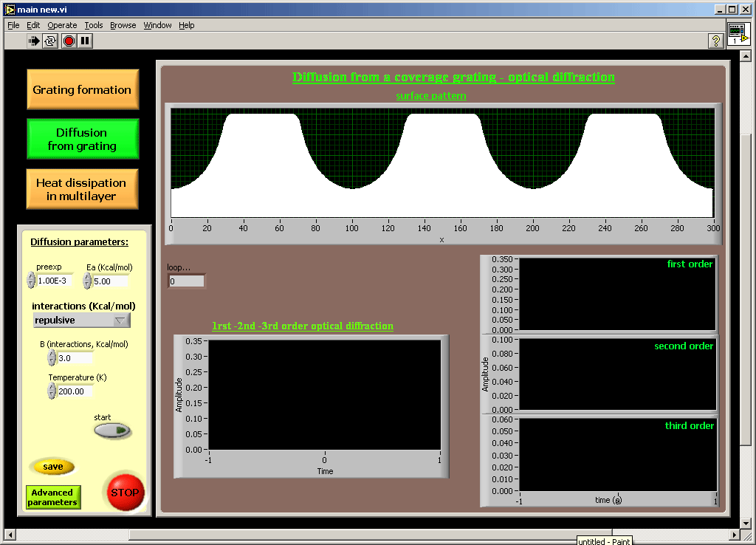This screenshot has width=756, height=545.
Task: Click the Ea value input field
Action: point(111,281)
